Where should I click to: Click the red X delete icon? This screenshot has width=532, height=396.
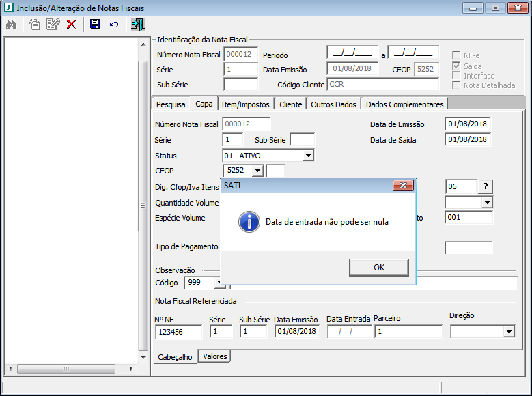pos(71,25)
